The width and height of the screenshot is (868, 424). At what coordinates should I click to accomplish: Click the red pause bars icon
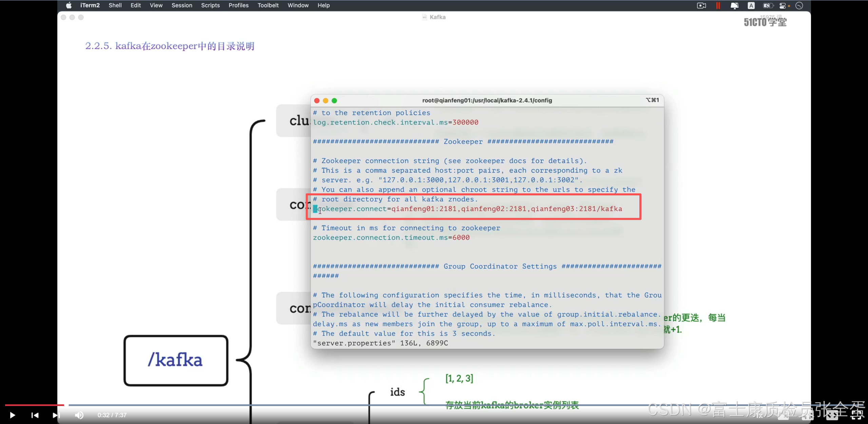point(718,5)
